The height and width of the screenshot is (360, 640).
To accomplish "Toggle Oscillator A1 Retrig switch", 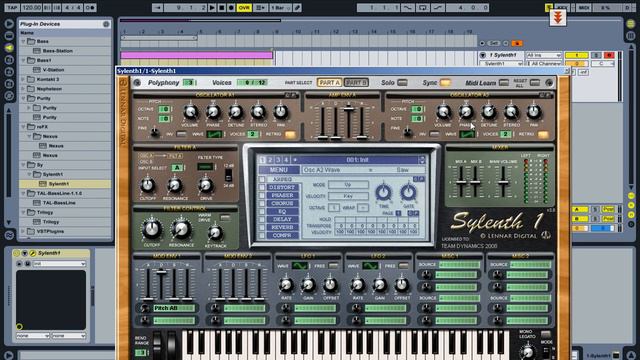I will pos(290,134).
